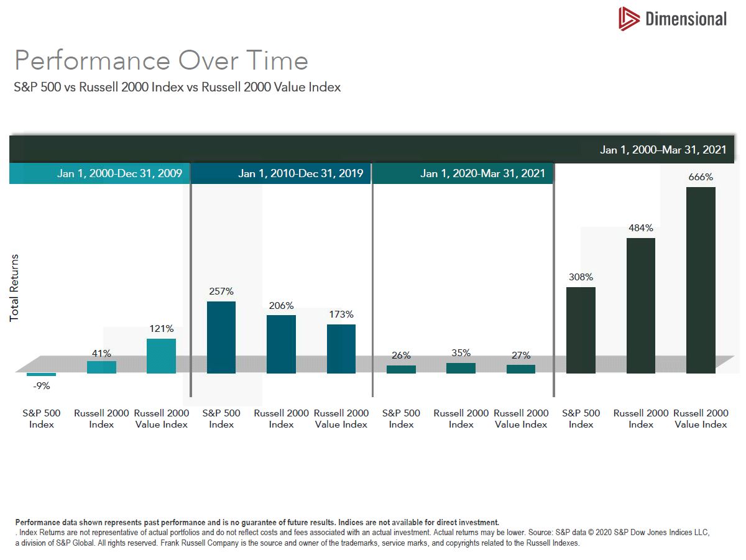Select the Jan 1, 2000-Dec 31, 2009 header
This screenshot has width=746, height=560.
[x=99, y=173]
